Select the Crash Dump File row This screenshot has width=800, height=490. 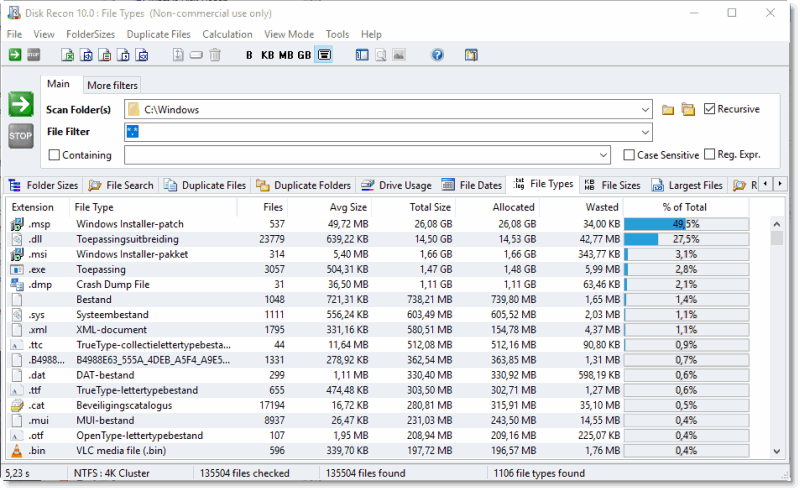[380, 284]
